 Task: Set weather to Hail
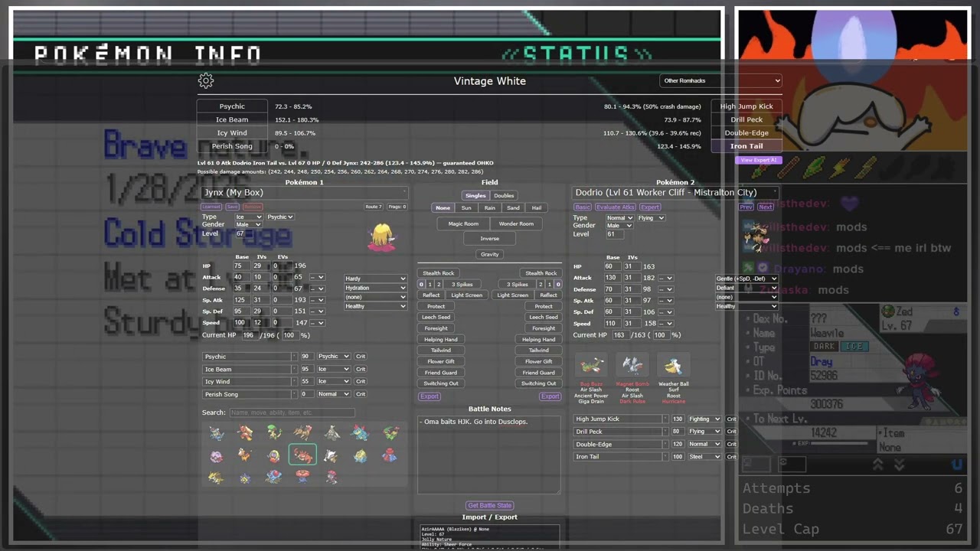pyautogui.click(x=537, y=208)
